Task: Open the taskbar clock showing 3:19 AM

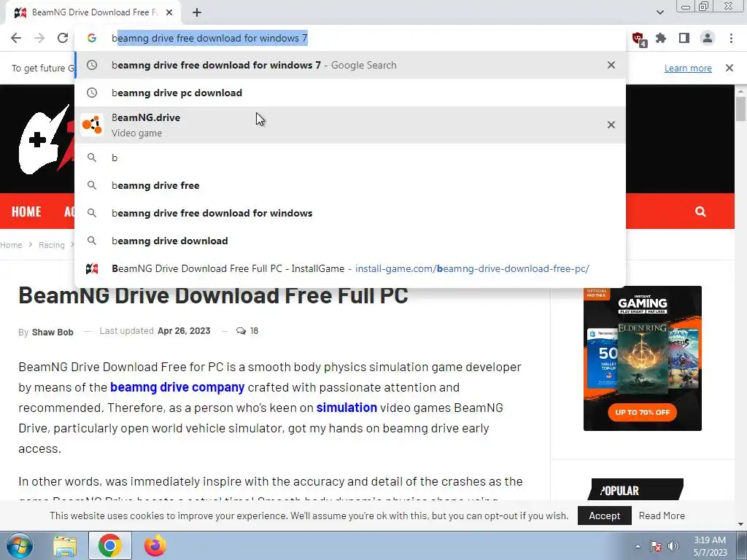Action: [x=710, y=546]
